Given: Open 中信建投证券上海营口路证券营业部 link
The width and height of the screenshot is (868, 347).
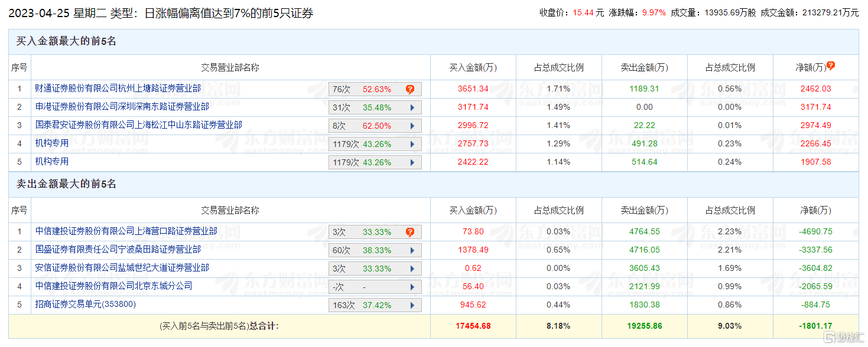Looking at the screenshot, I should click(x=126, y=231).
